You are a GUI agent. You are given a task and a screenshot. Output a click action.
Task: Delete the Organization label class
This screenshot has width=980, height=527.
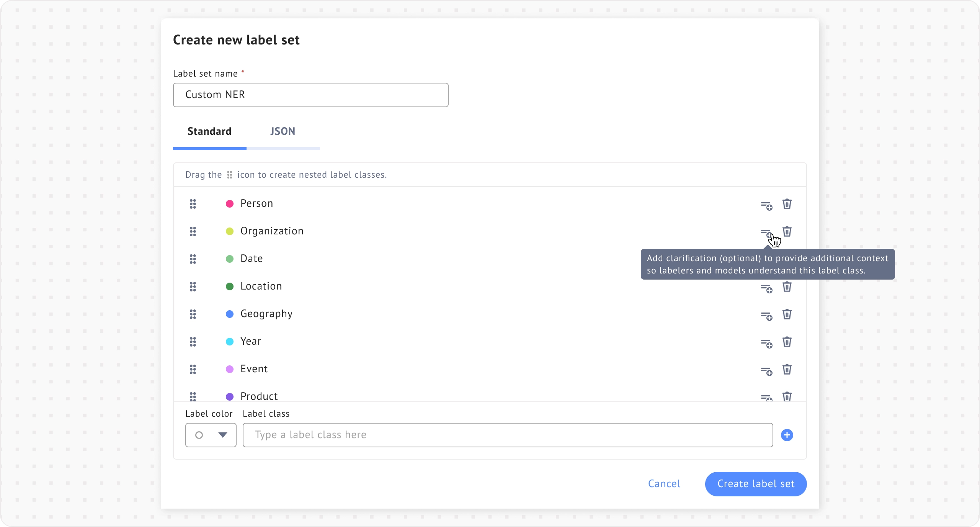point(787,231)
